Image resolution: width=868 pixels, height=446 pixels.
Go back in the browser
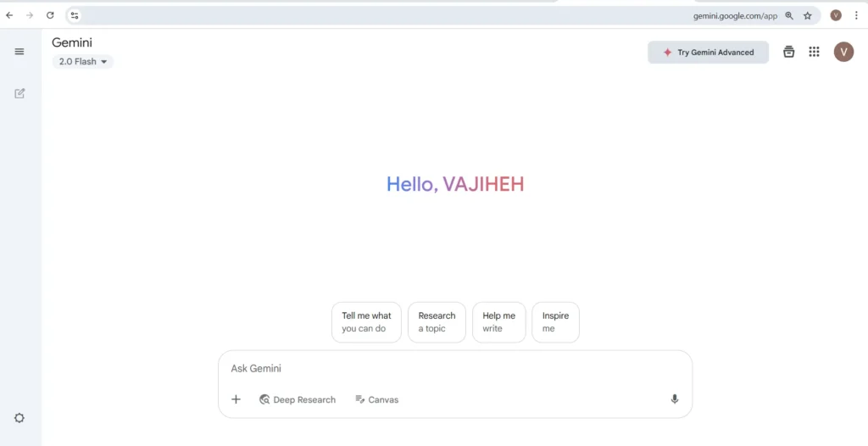(x=9, y=15)
